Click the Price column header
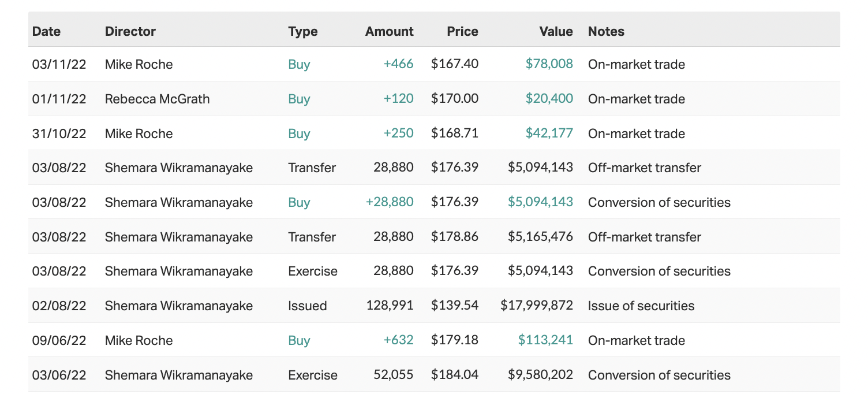The width and height of the screenshot is (868, 394). (x=462, y=31)
